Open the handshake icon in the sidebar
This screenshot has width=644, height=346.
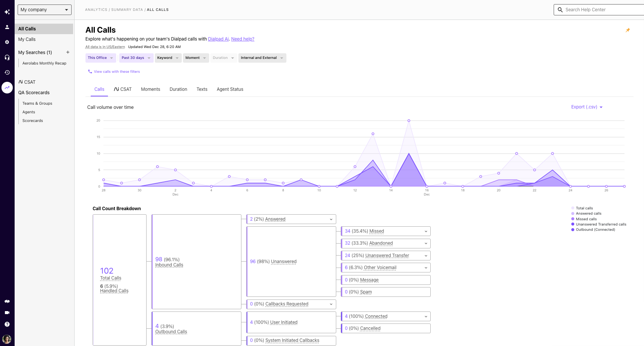7,301
